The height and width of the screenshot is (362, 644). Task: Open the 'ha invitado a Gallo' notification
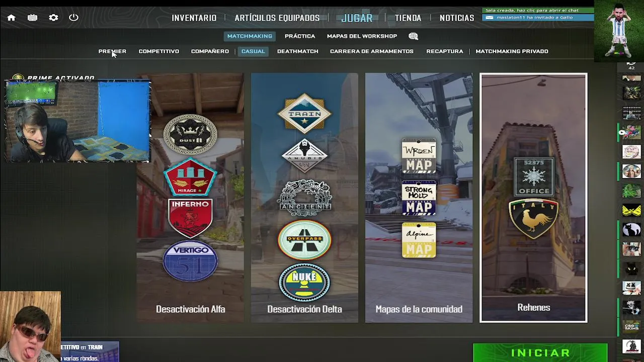[x=538, y=18]
